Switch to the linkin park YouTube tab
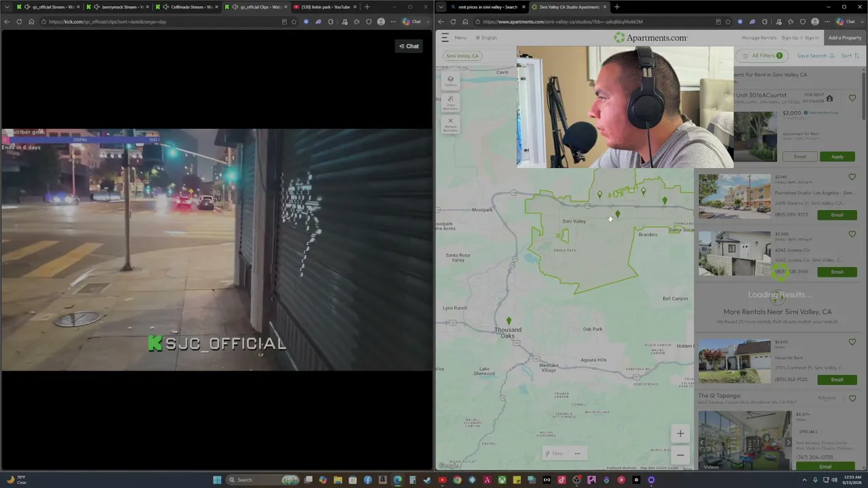This screenshot has height=488, width=868. click(326, 7)
